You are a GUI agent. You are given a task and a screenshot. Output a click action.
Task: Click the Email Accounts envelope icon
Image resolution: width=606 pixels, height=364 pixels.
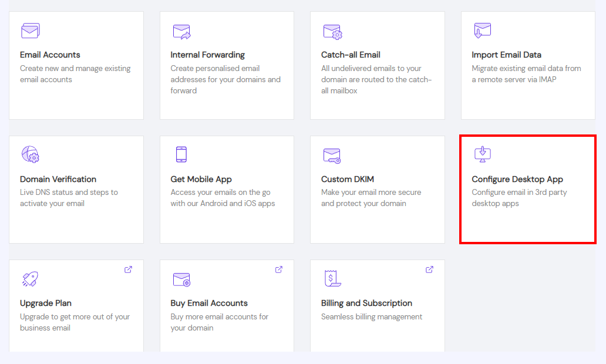(x=30, y=31)
